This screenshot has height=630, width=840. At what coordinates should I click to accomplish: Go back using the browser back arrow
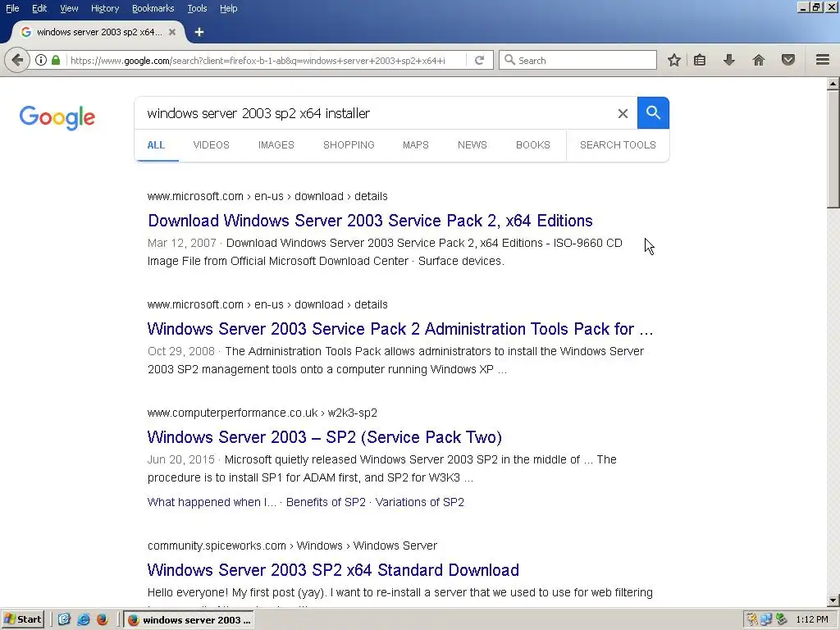[x=17, y=60]
